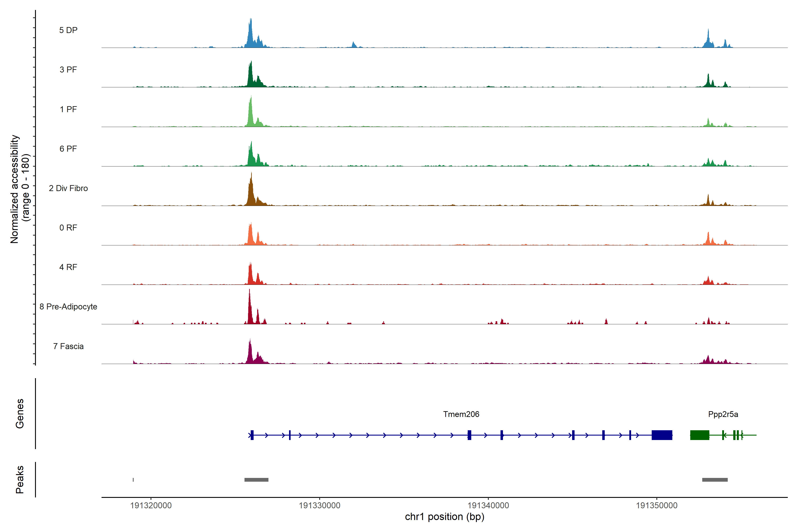This screenshot has height=532, width=798.
Task: Click the 6 PF track label
Action: tap(68, 149)
